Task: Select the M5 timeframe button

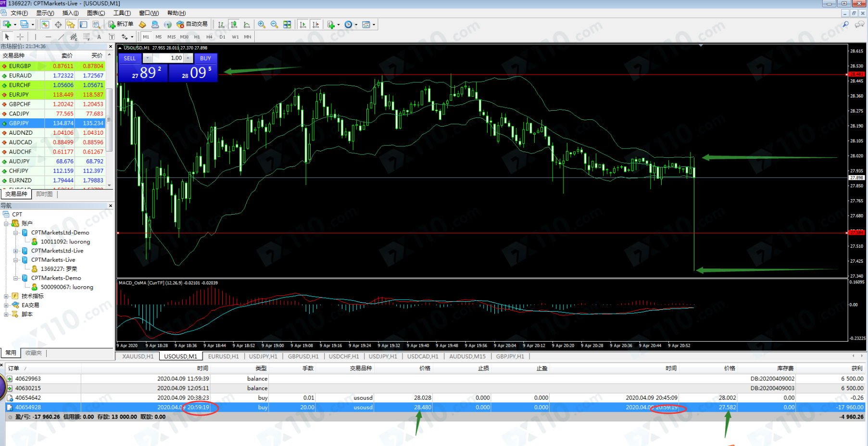Action: tap(158, 37)
